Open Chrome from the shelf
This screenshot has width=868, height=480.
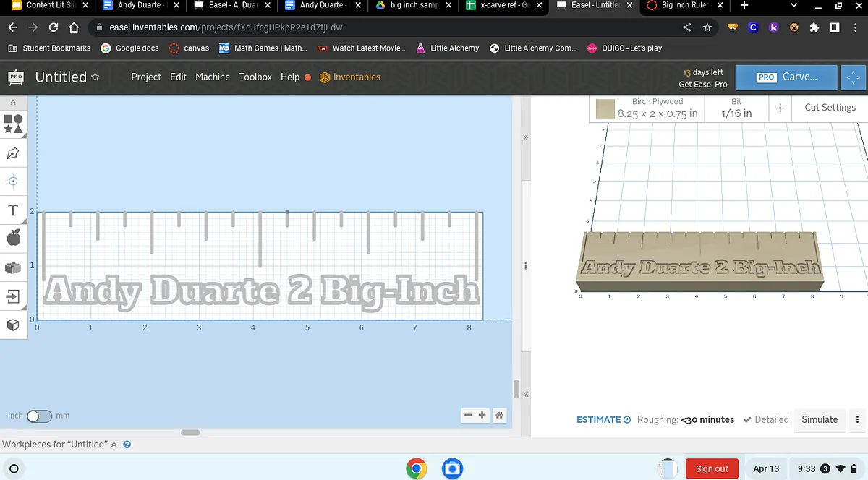(416, 468)
